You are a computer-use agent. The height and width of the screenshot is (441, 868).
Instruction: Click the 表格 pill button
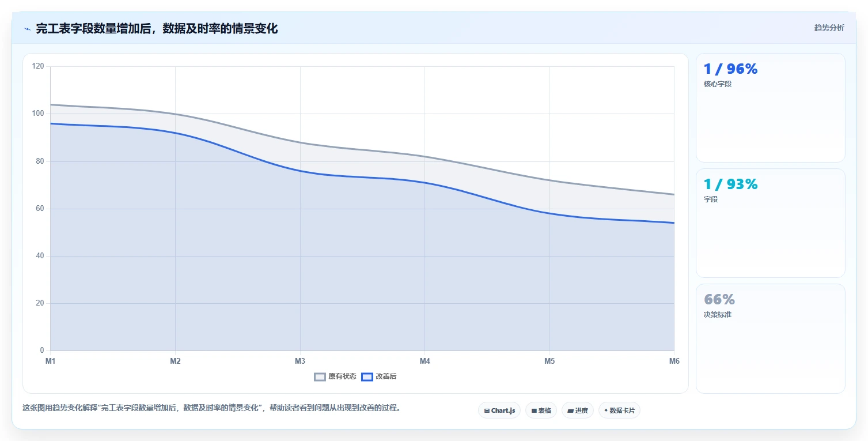coord(541,410)
